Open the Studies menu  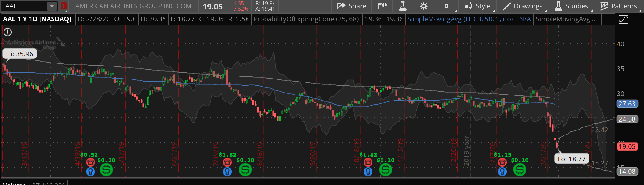(572, 6)
